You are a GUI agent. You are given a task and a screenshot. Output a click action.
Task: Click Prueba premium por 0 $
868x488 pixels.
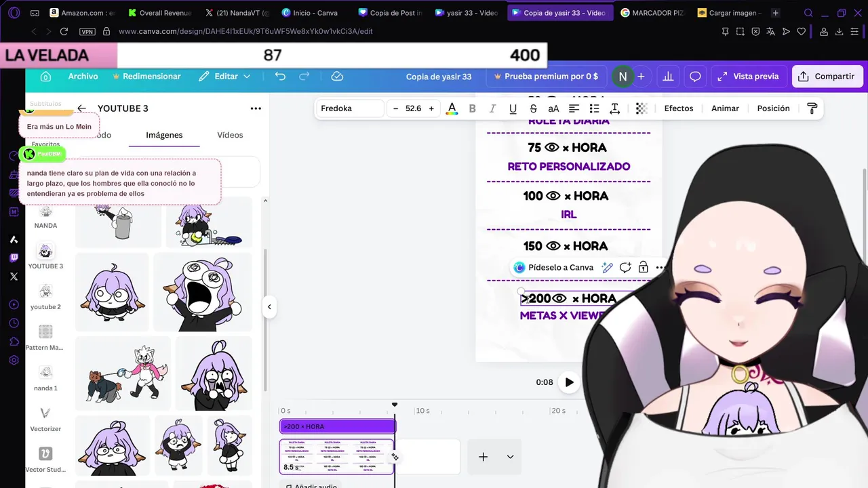[x=546, y=77]
